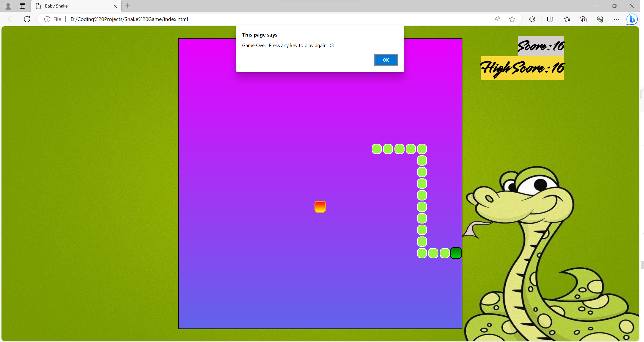Click OK in the Game Over dialog
Screen dimensions: 644x342
coord(386,60)
